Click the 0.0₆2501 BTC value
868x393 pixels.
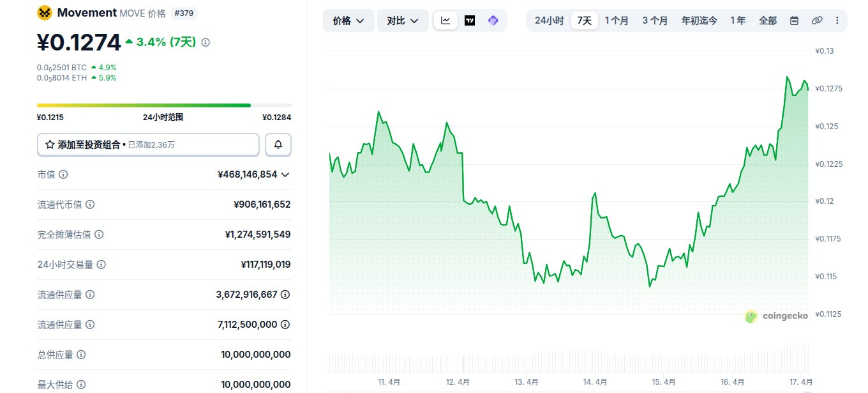pos(61,67)
